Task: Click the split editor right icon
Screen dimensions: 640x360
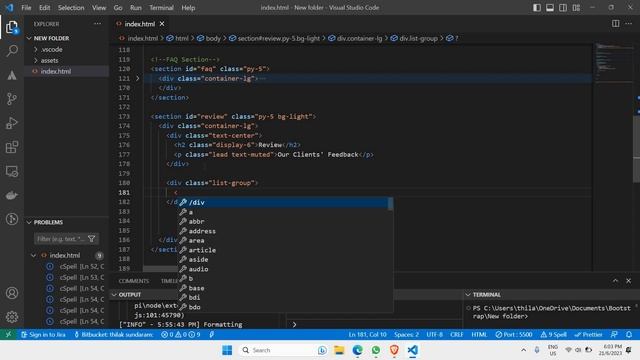Action: click(616, 24)
